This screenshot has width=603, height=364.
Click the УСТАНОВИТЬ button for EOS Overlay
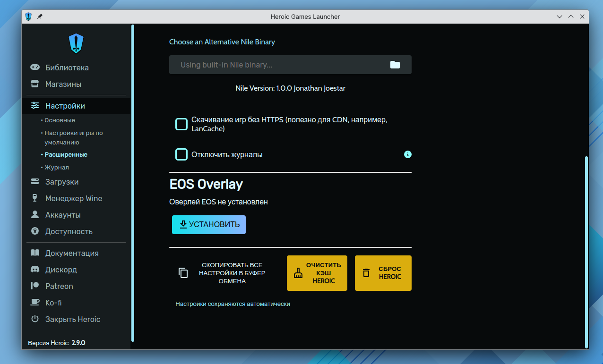click(209, 225)
